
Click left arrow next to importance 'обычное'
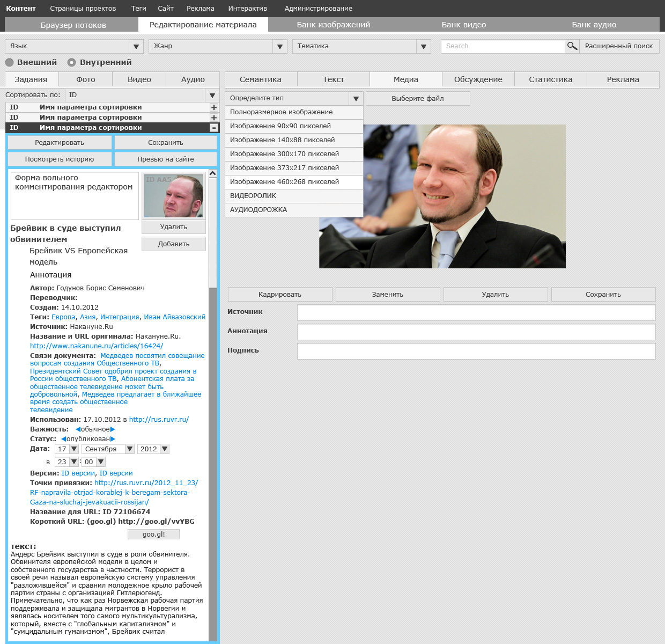tap(78, 429)
